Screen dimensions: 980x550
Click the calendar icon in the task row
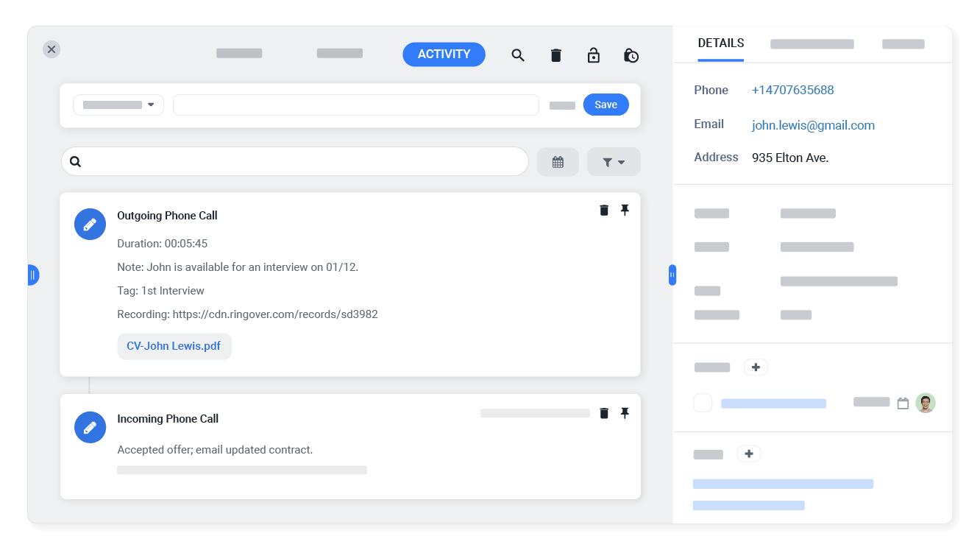(903, 403)
